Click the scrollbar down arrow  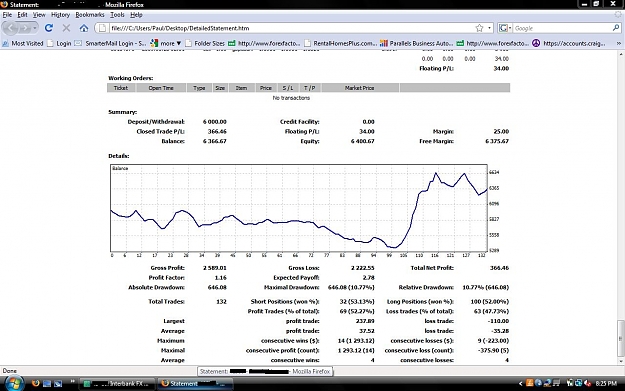point(620,361)
